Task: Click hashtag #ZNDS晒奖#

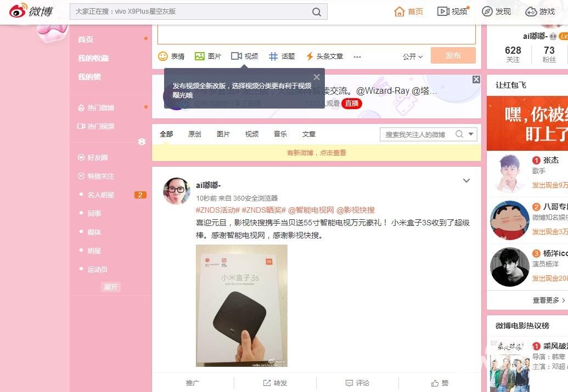Action: coord(264,210)
